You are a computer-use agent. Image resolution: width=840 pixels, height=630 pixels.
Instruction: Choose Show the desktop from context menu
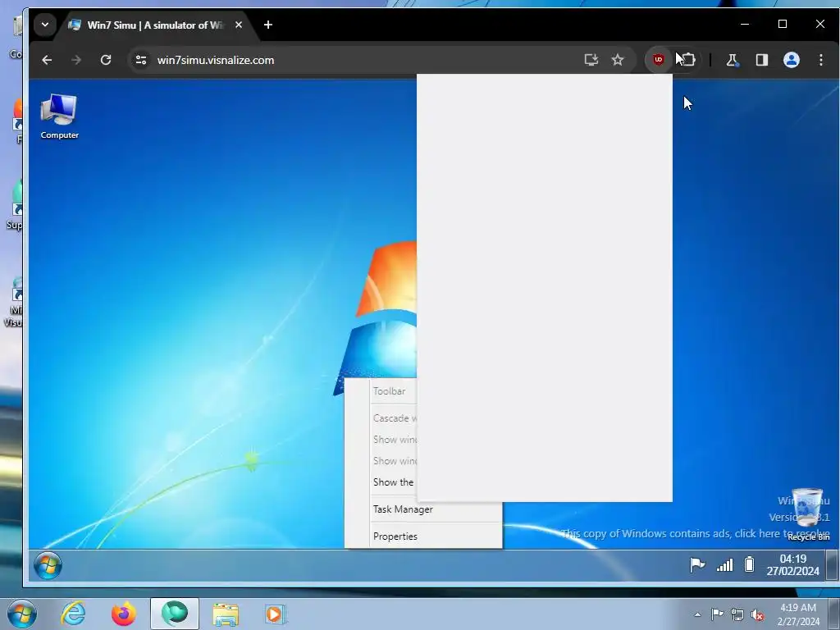[393, 482]
